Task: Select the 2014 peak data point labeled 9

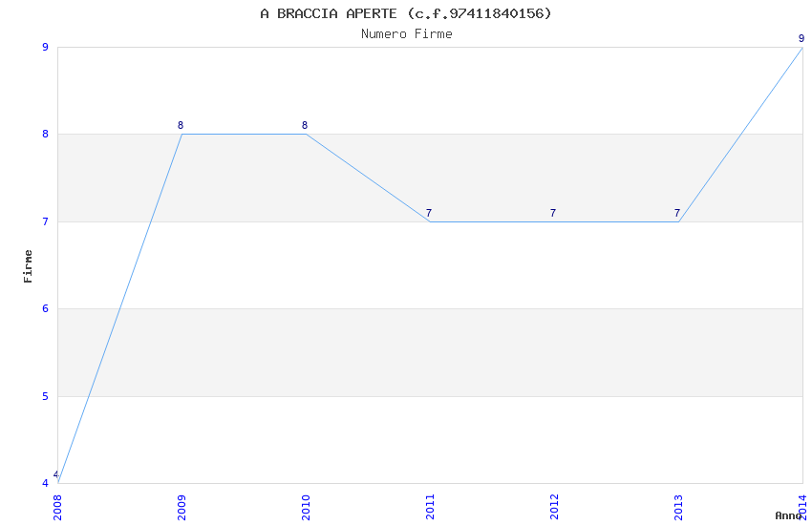Action: pyautogui.click(x=801, y=47)
